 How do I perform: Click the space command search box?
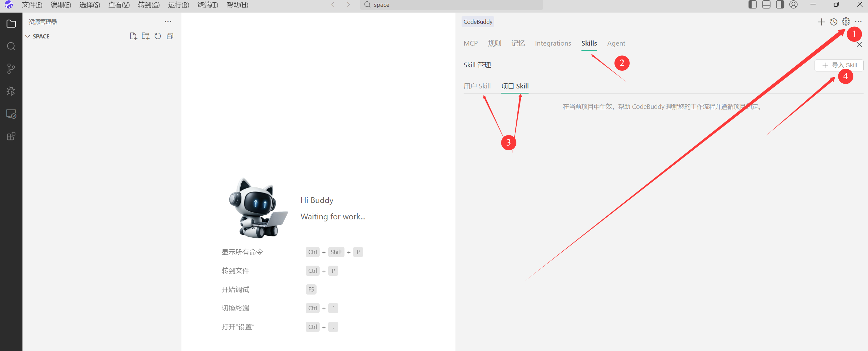tap(451, 5)
